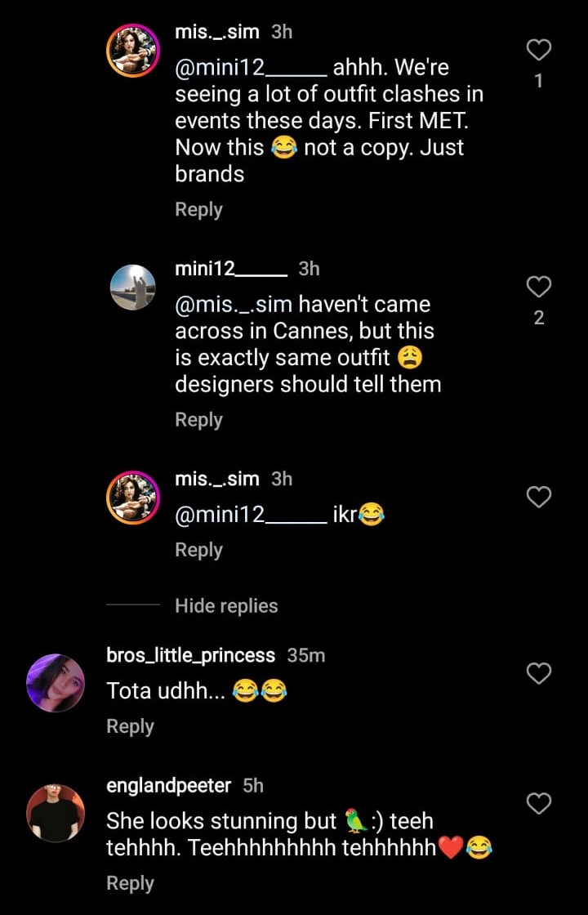Tap heart on bros_little_princess comment

click(x=539, y=673)
